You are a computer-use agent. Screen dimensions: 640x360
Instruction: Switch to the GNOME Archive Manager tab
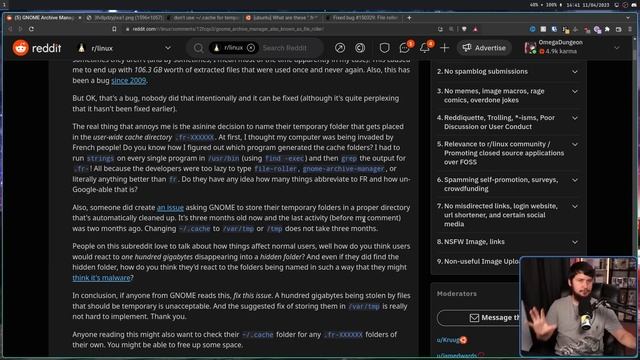point(43,18)
